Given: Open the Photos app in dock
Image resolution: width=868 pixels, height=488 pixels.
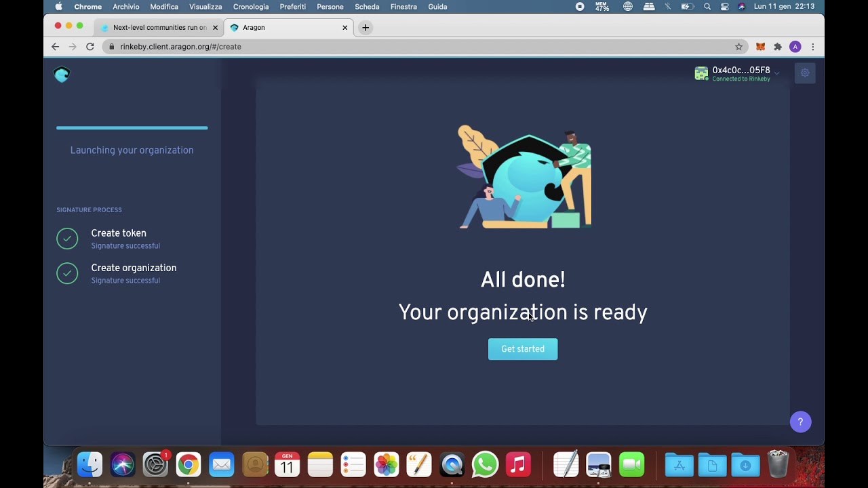Looking at the screenshot, I should (x=386, y=464).
